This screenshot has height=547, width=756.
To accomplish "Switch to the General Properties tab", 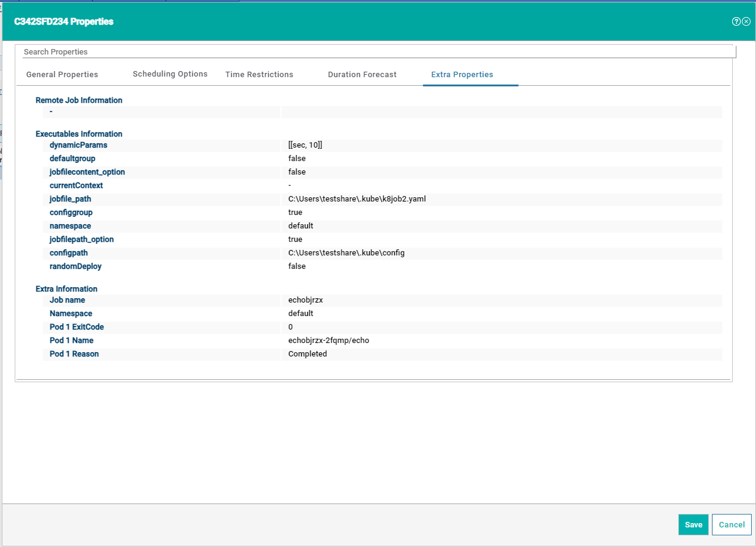I will [61, 74].
